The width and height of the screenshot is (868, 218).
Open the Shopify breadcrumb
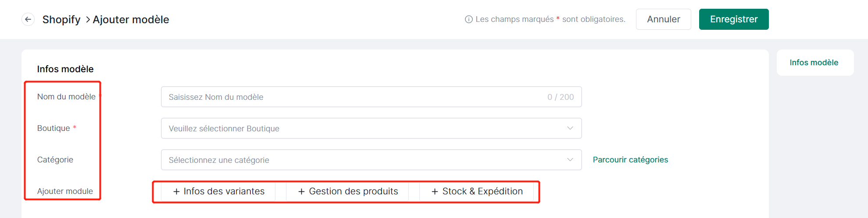point(61,19)
